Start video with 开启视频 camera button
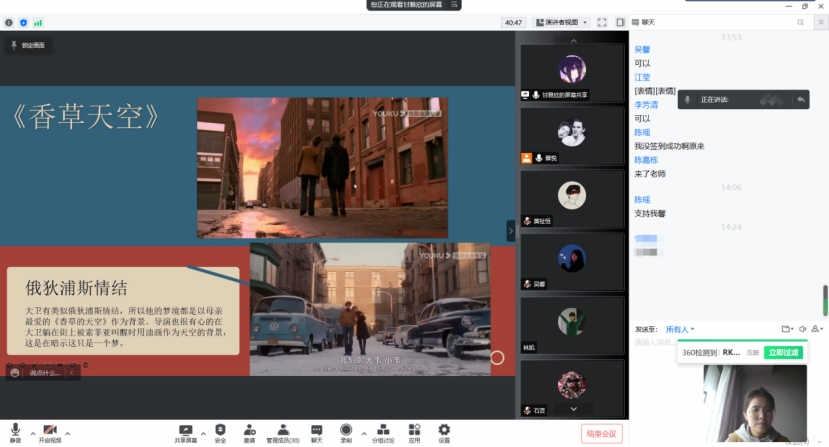Image resolution: width=829 pixels, height=447 pixels. [50, 432]
